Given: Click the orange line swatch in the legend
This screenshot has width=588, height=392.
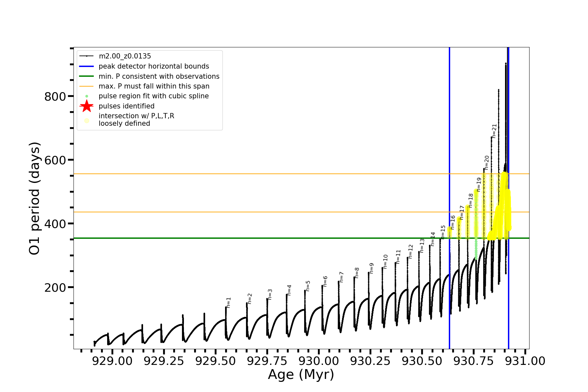Looking at the screenshot, I should point(87,86).
